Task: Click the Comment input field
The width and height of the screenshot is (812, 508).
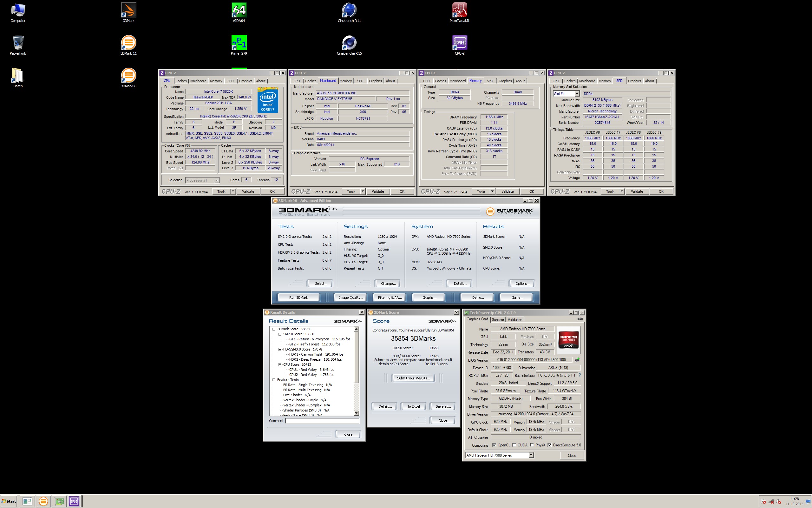Action: coord(322,421)
